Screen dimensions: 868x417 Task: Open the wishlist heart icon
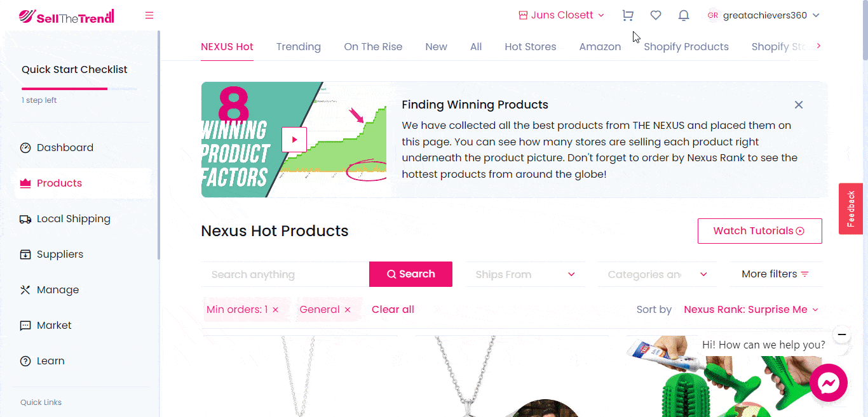[656, 15]
